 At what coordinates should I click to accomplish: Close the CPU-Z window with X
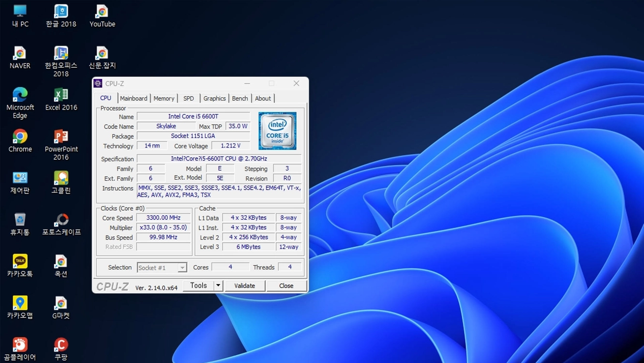(296, 83)
